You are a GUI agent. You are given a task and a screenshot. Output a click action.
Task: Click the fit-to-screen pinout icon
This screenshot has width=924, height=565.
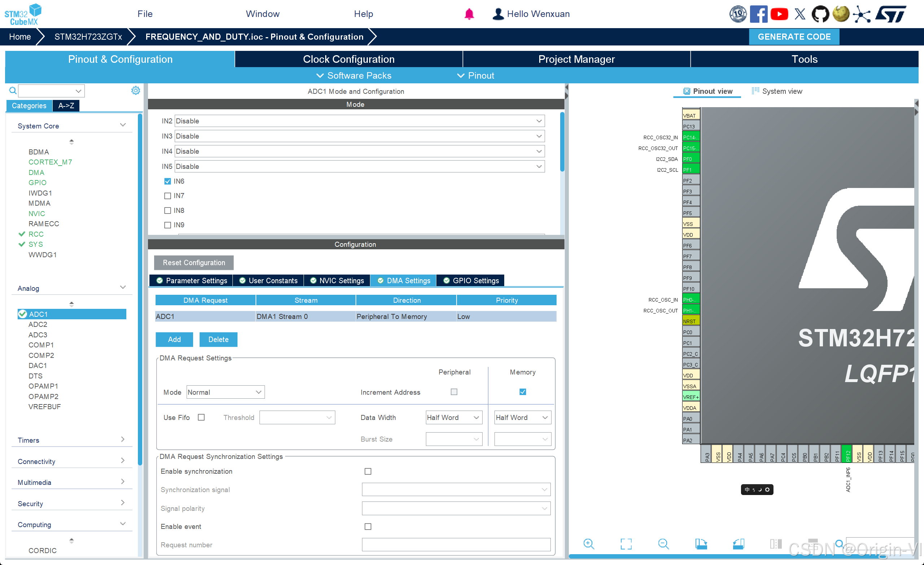click(x=626, y=544)
